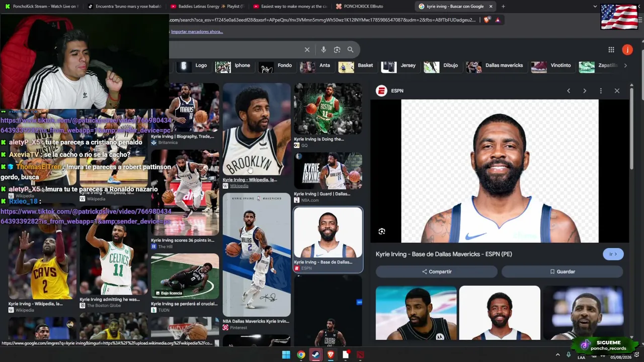Click the Importar marcadores ahora link
This screenshot has width=644, height=362.
pyautogui.click(x=197, y=32)
